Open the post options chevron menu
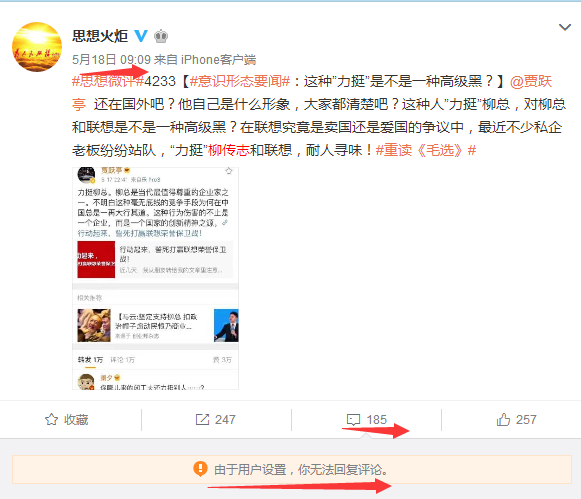This screenshot has height=499, width=581. coord(564,27)
